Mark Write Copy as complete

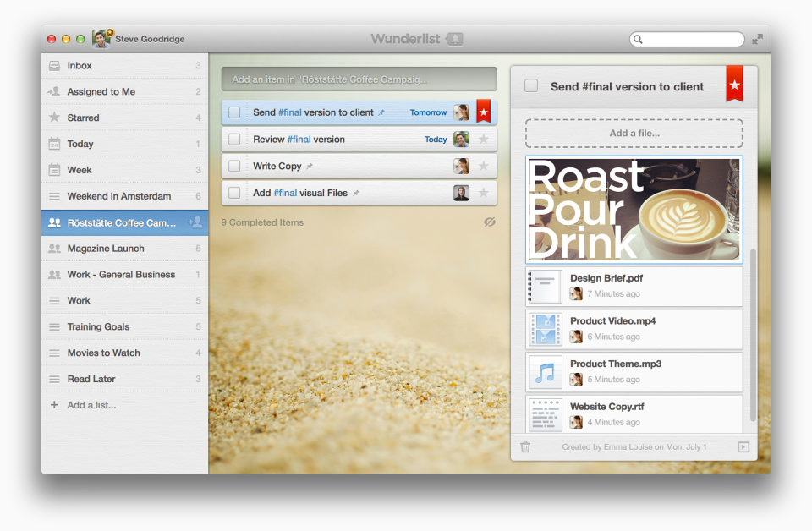point(234,166)
